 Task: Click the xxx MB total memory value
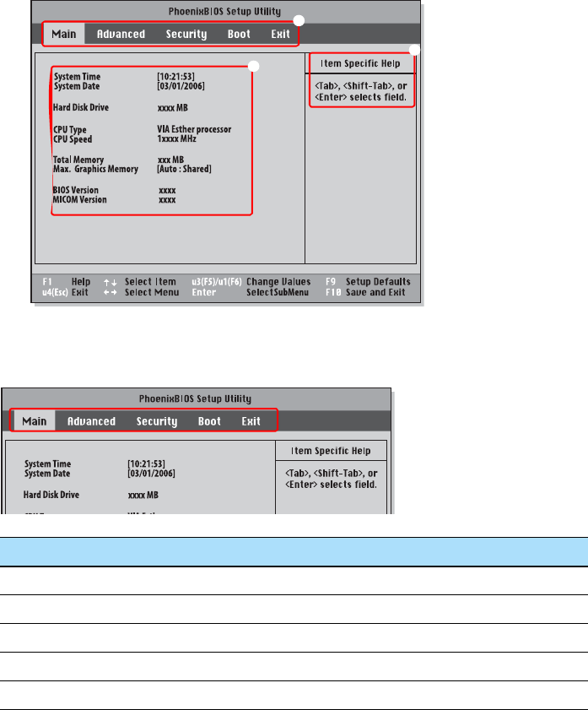[x=170, y=160]
